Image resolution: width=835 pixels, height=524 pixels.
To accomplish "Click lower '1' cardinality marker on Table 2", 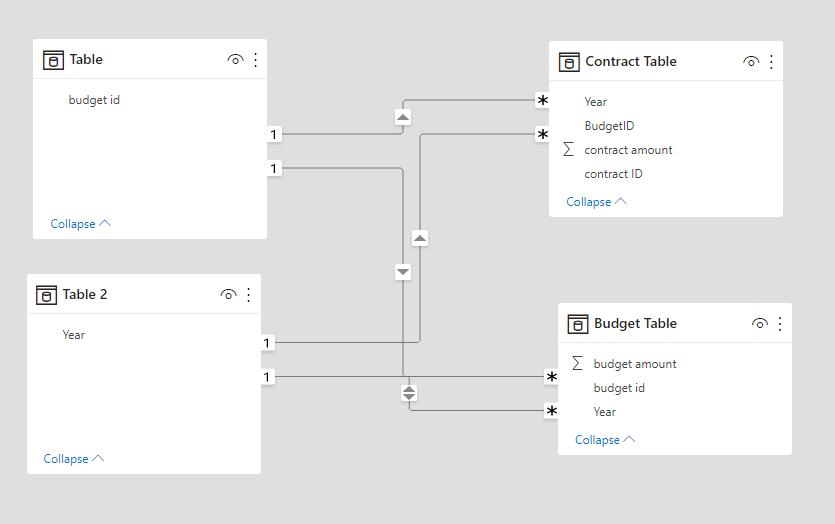I will tap(268, 377).
